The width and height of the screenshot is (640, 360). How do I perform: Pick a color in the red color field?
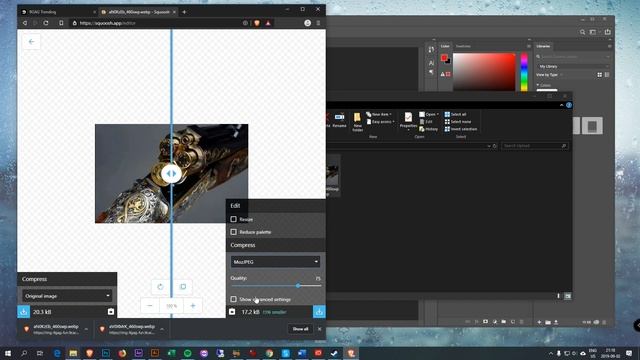(x=484, y=72)
